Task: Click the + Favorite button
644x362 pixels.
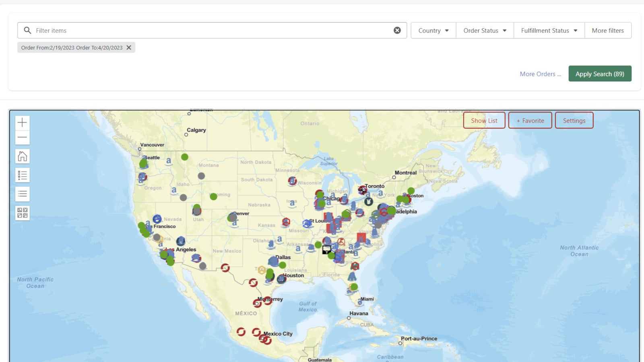Action: click(x=530, y=120)
